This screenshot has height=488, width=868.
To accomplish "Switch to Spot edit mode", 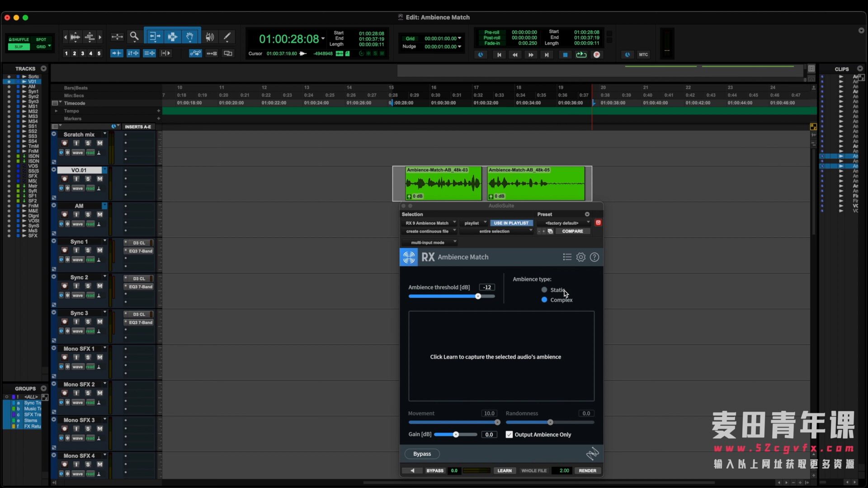I will tap(41, 40).
